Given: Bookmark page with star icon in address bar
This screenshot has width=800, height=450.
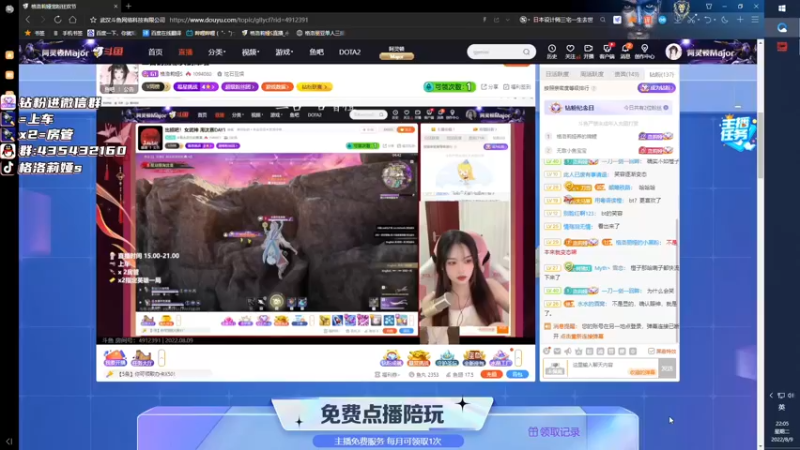Looking at the screenshot, I should [93, 20].
